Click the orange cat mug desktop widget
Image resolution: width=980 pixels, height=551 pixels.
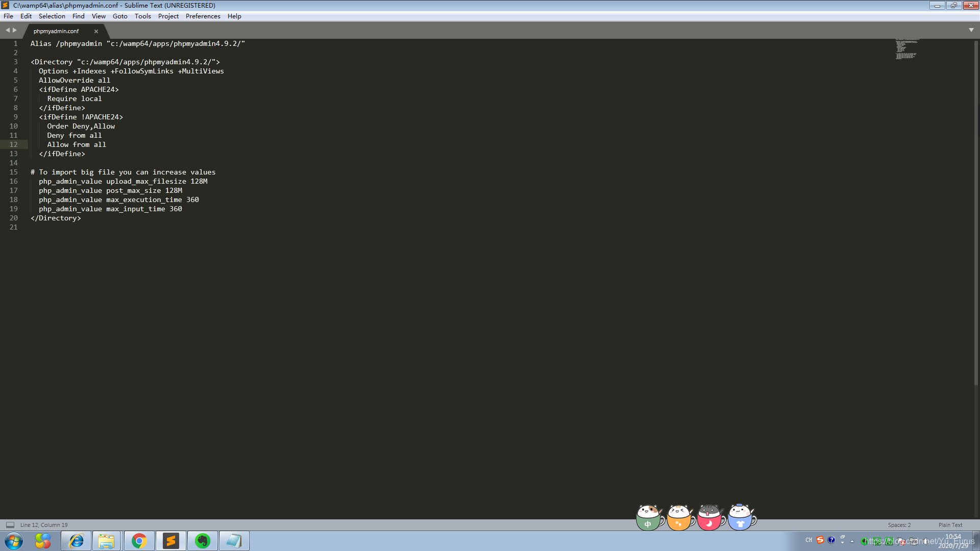pos(680,517)
